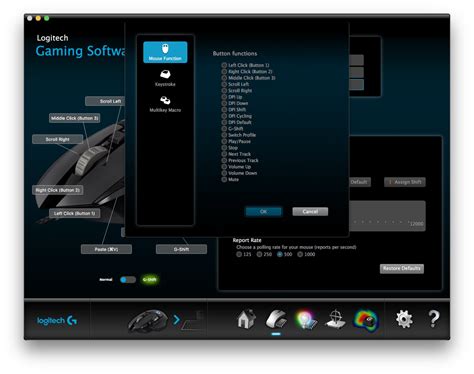Click the Scroll Left button label

coord(105,101)
